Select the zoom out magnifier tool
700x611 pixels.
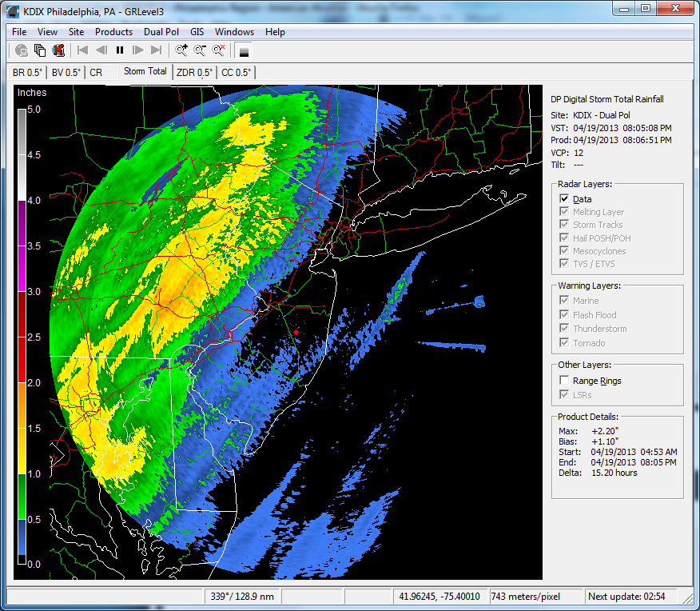click(x=200, y=50)
